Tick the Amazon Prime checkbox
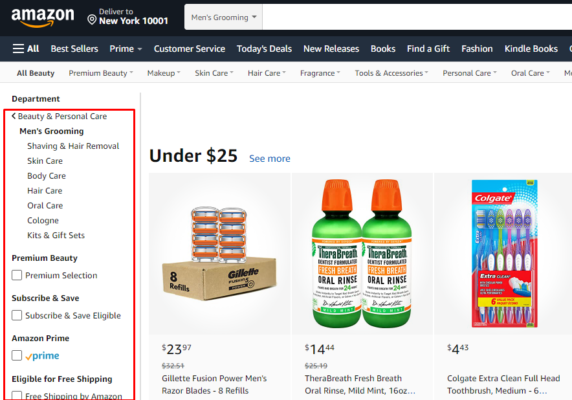Screen dimensions: 572x400 (x=17, y=356)
